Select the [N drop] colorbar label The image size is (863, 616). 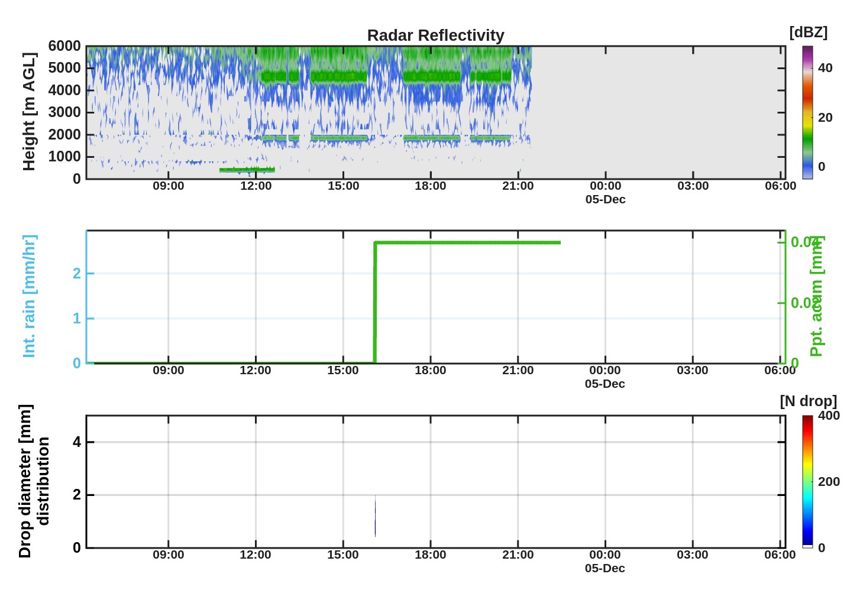tap(808, 401)
